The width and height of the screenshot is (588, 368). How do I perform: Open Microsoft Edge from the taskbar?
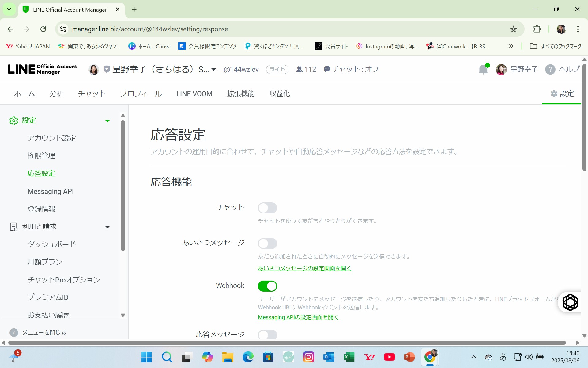[x=248, y=357]
